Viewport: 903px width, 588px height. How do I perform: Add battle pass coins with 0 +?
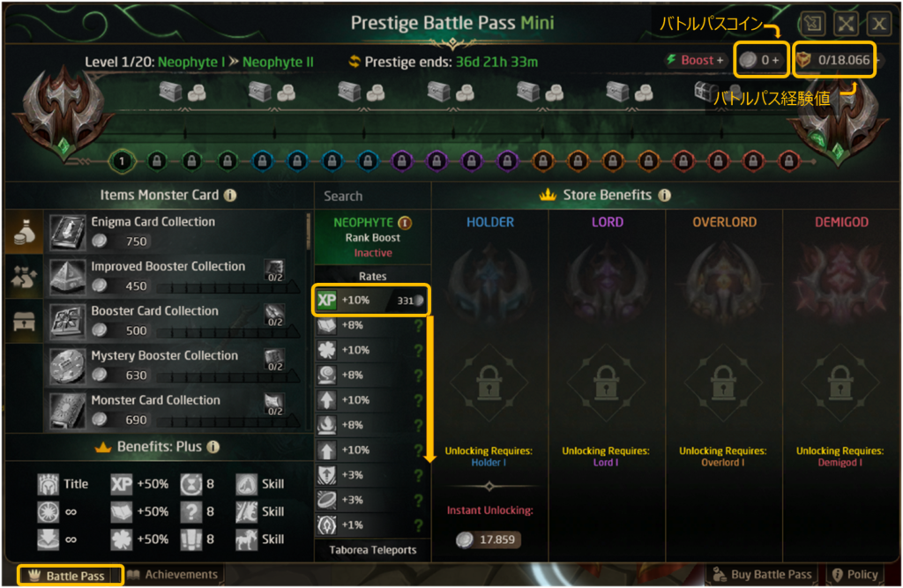[761, 60]
